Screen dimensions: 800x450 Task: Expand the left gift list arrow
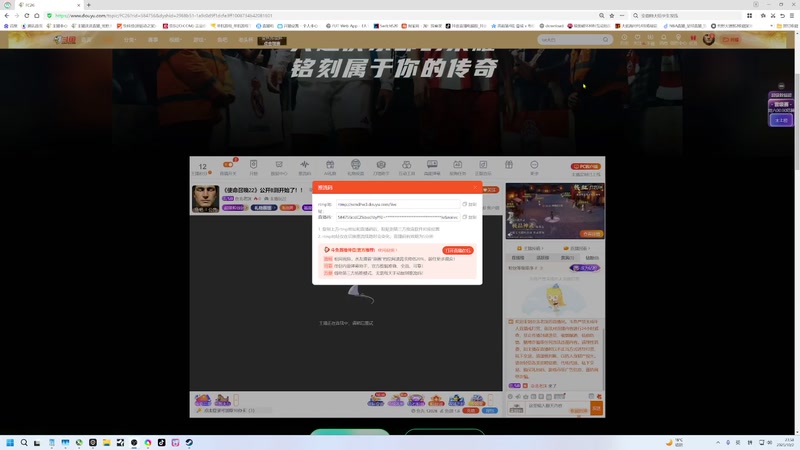[x=236, y=399]
